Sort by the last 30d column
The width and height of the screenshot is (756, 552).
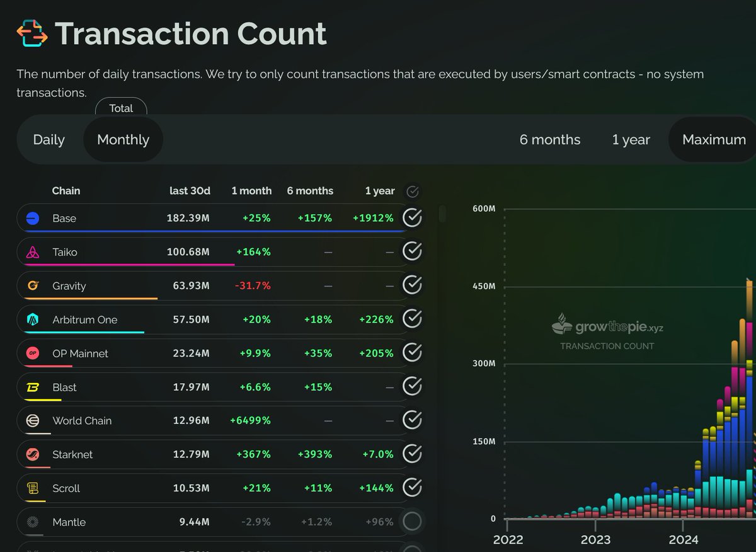pos(190,191)
